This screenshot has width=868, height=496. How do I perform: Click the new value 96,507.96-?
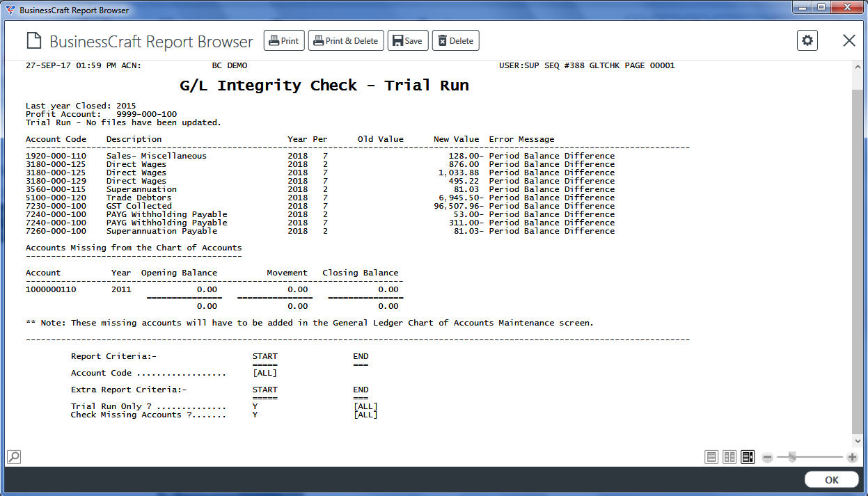pyautogui.click(x=459, y=206)
